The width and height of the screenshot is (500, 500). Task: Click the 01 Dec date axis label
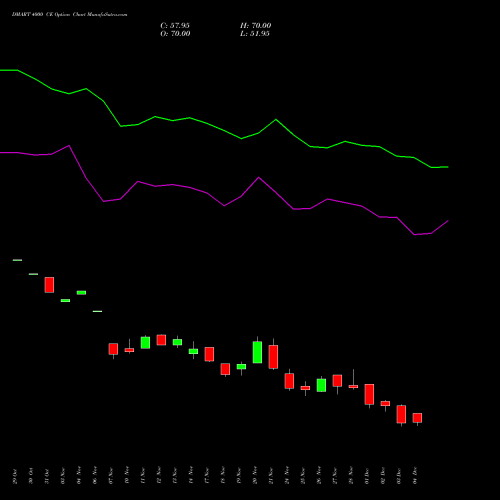coord(367,476)
